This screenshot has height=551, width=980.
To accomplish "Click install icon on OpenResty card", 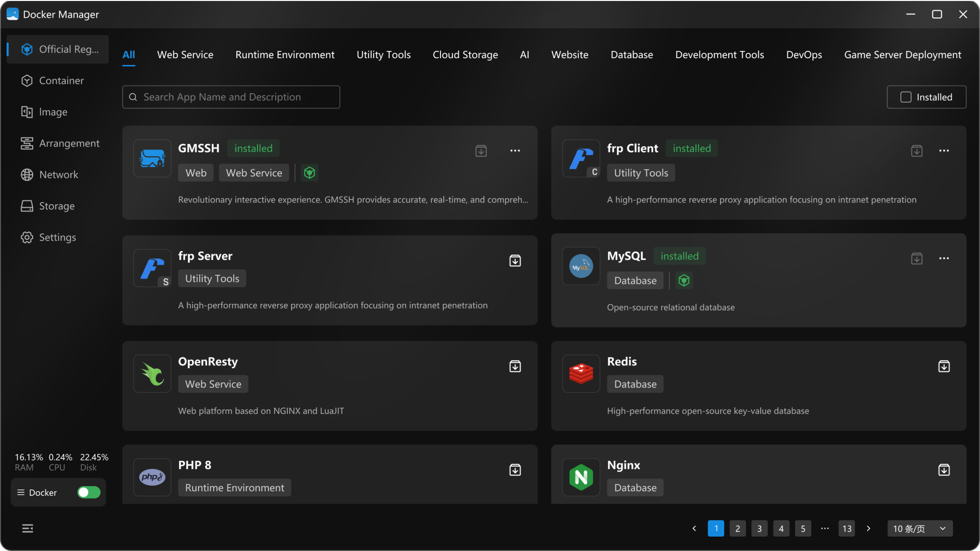I will tap(515, 366).
